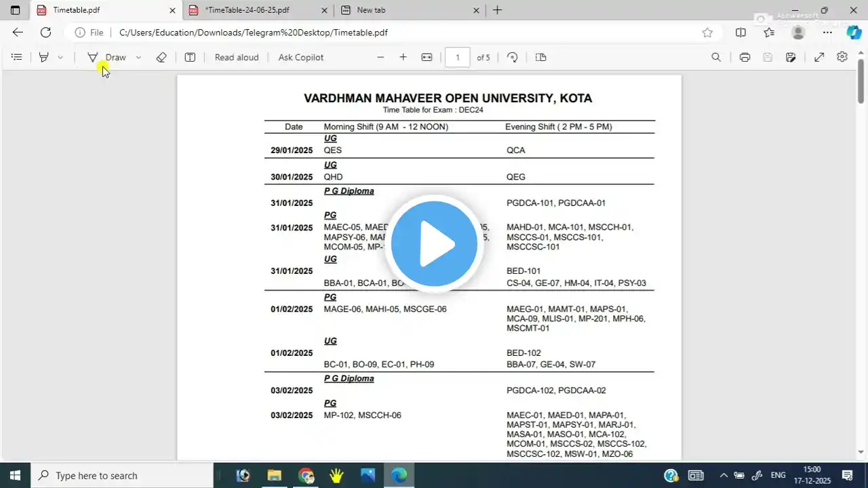Select the Erase tool
Image resolution: width=868 pixels, height=488 pixels.
click(x=161, y=58)
